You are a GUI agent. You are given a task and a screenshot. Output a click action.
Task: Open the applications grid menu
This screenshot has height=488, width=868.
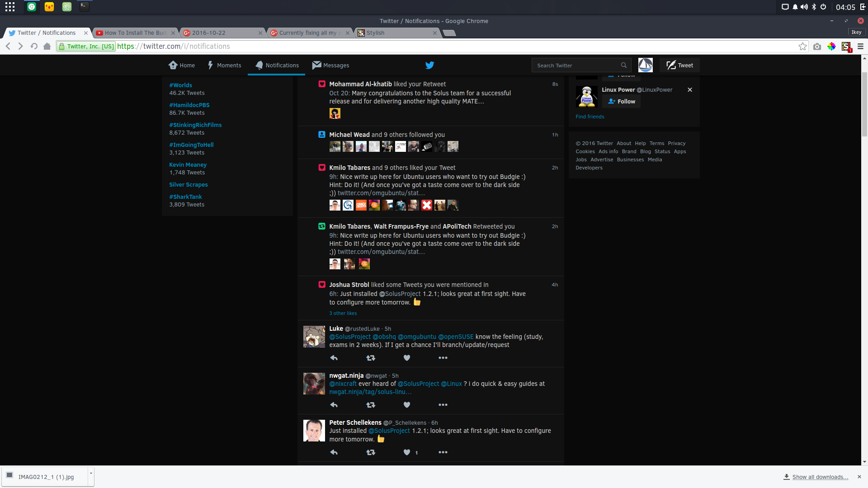tap(10, 7)
